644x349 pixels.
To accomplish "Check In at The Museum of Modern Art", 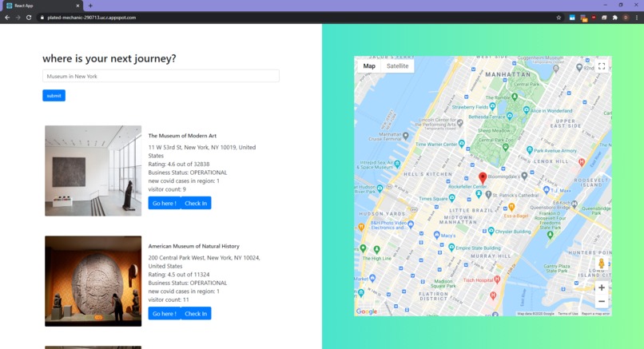I will pyautogui.click(x=196, y=203).
